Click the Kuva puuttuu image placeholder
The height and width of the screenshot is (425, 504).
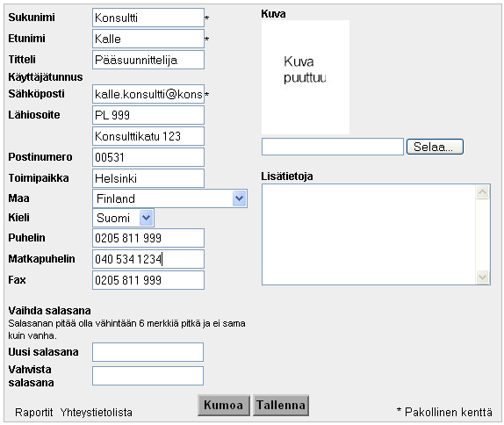tap(306, 77)
